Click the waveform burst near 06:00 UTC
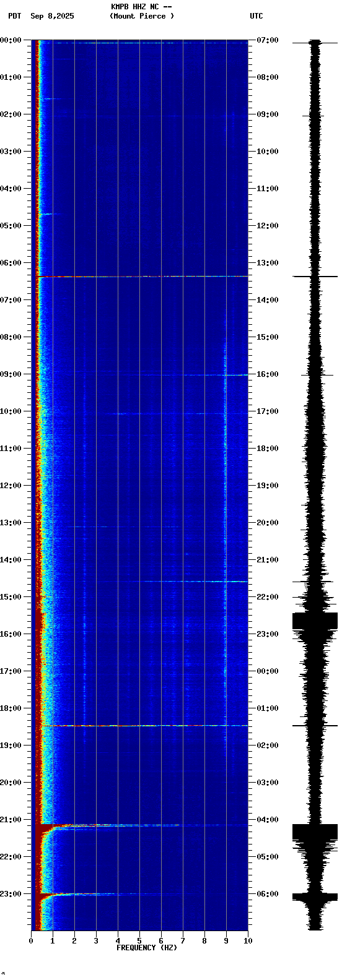 click(315, 896)
